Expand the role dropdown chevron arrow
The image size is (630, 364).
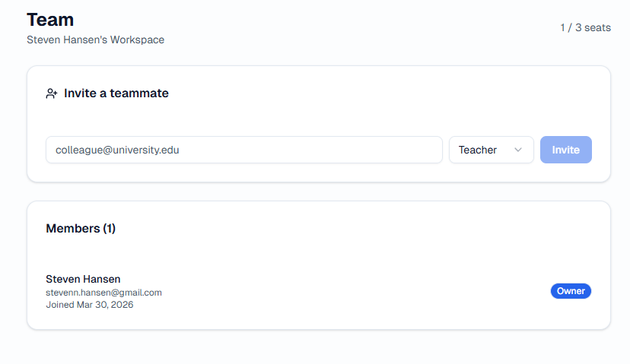pyautogui.click(x=518, y=150)
